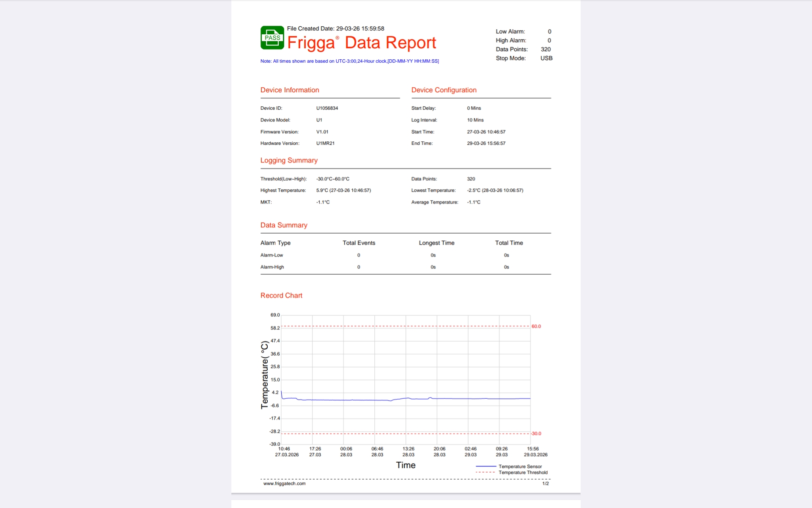Click the Device Configuration section heading
The image size is (812, 508).
(x=444, y=90)
